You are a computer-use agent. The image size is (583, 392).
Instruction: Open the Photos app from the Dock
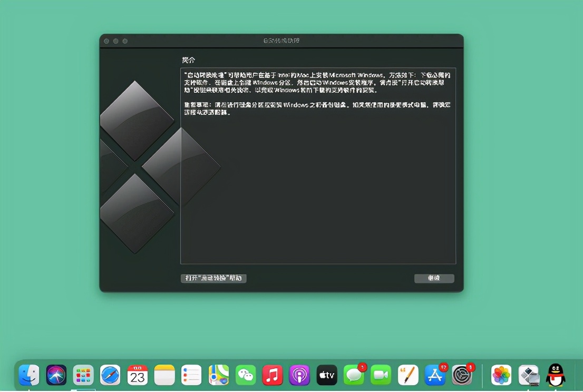(x=500, y=375)
